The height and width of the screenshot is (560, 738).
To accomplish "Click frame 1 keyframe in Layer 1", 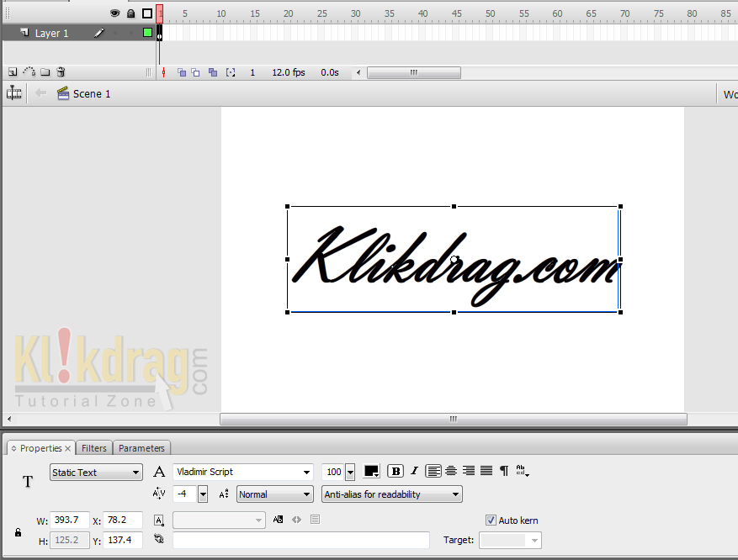I will point(160,33).
